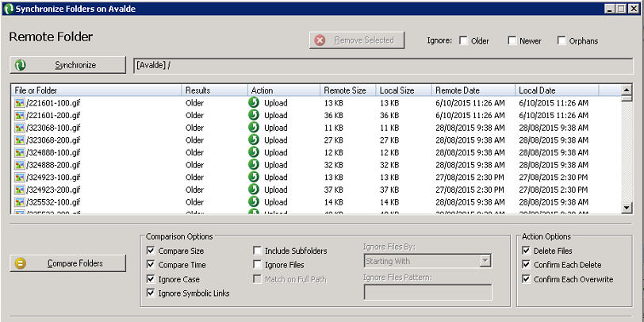Image resolution: width=644 pixels, height=322 pixels.
Task: Enable Include Subfolders checkbox
Action: tap(258, 251)
